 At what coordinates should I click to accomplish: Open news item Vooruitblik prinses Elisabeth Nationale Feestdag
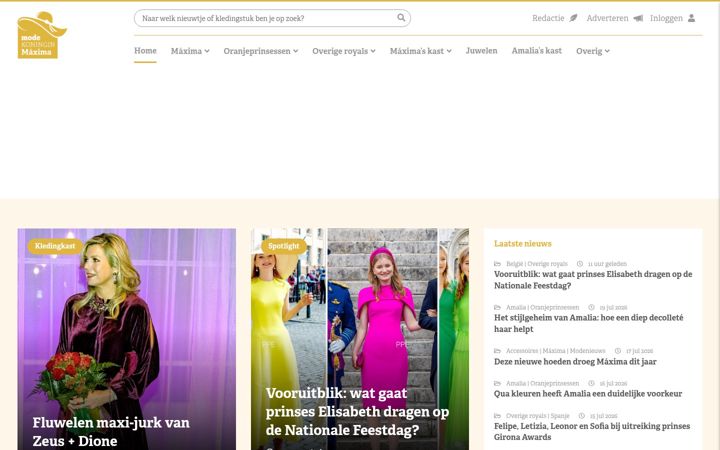coord(593,280)
